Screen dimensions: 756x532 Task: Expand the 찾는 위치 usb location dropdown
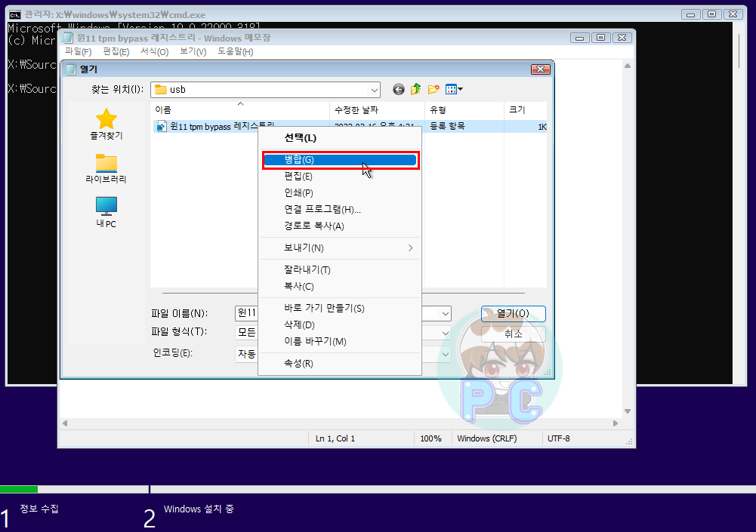[374, 90]
